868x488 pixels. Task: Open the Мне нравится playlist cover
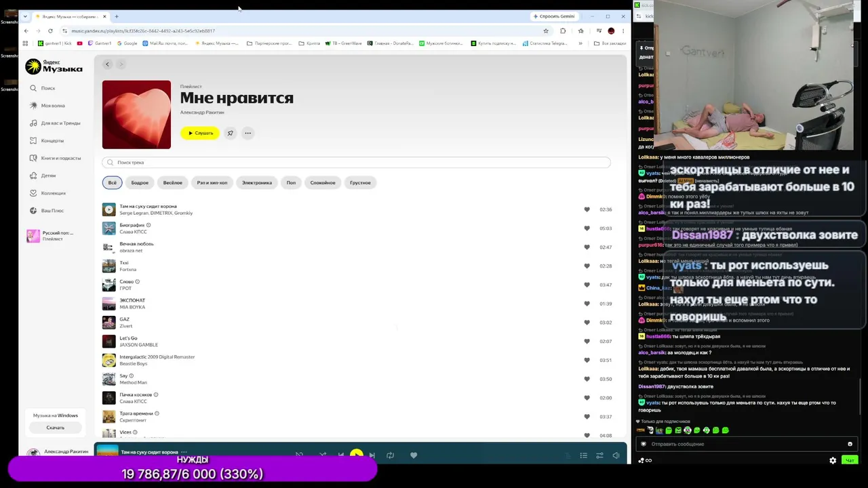136,115
